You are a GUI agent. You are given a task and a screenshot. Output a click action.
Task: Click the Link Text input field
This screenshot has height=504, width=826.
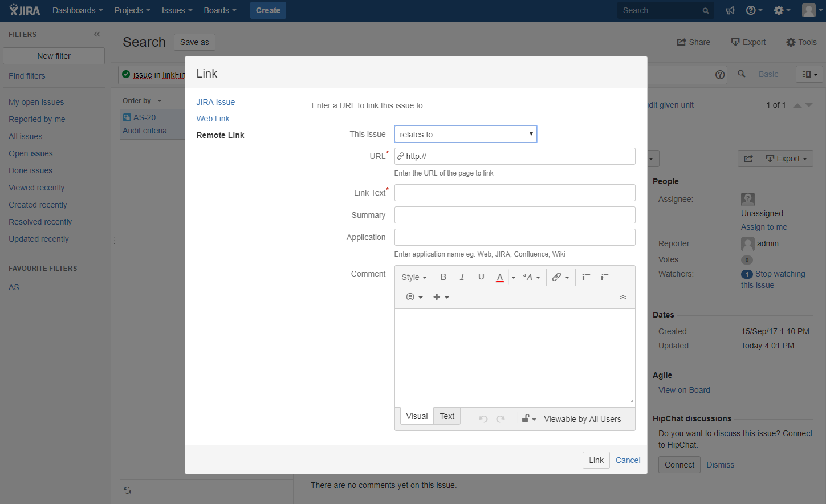click(x=515, y=193)
